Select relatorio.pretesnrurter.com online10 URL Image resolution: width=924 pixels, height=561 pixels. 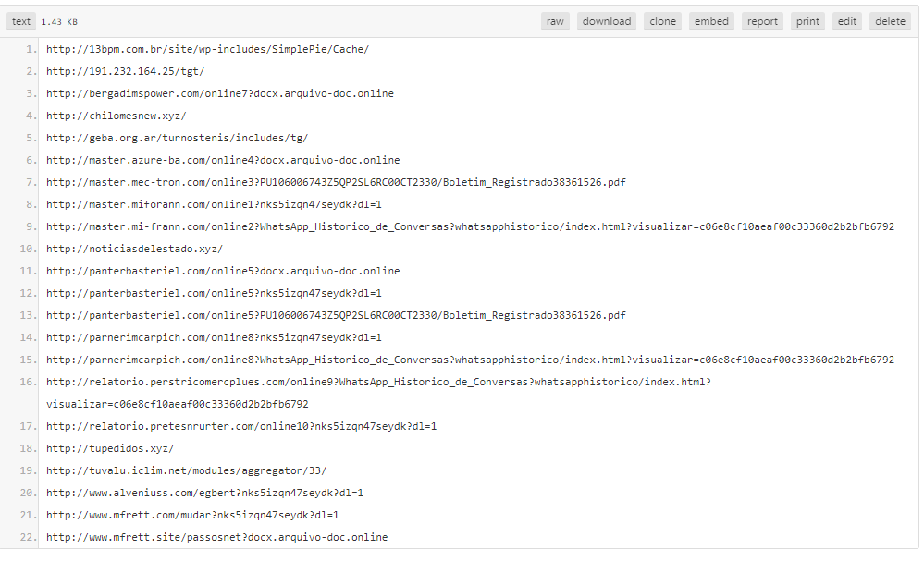tap(241, 426)
